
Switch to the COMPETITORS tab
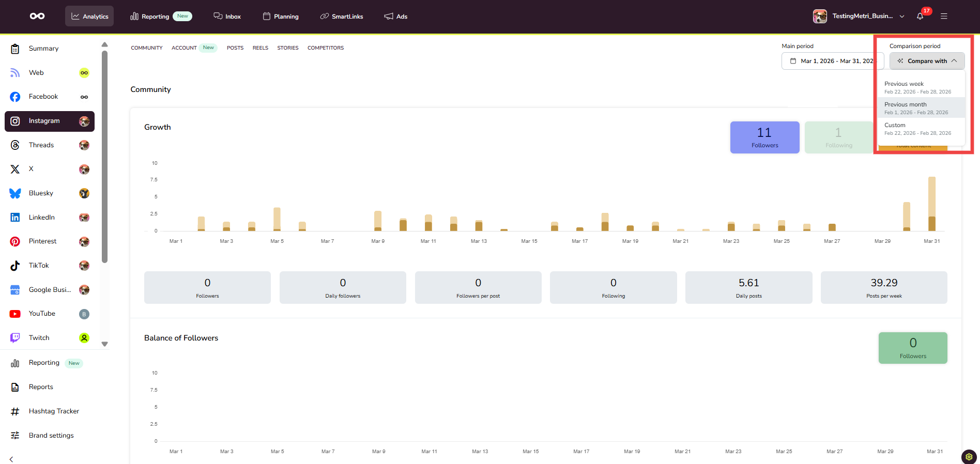(326, 48)
